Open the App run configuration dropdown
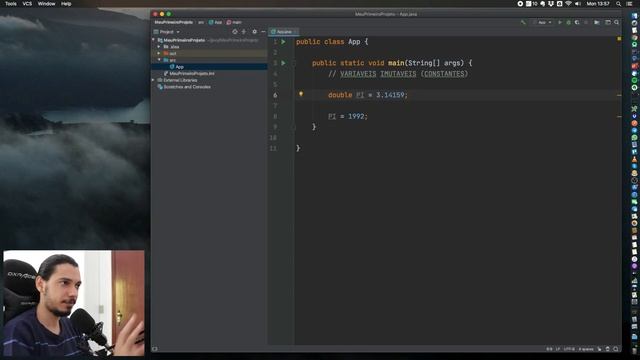Screen dimensions: 640x360 (x=543, y=22)
